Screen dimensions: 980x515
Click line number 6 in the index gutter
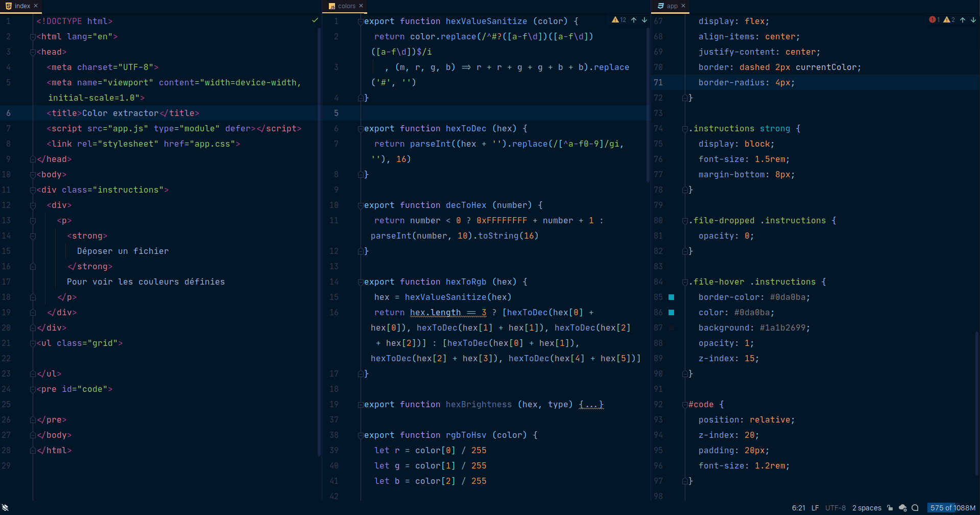coord(8,113)
